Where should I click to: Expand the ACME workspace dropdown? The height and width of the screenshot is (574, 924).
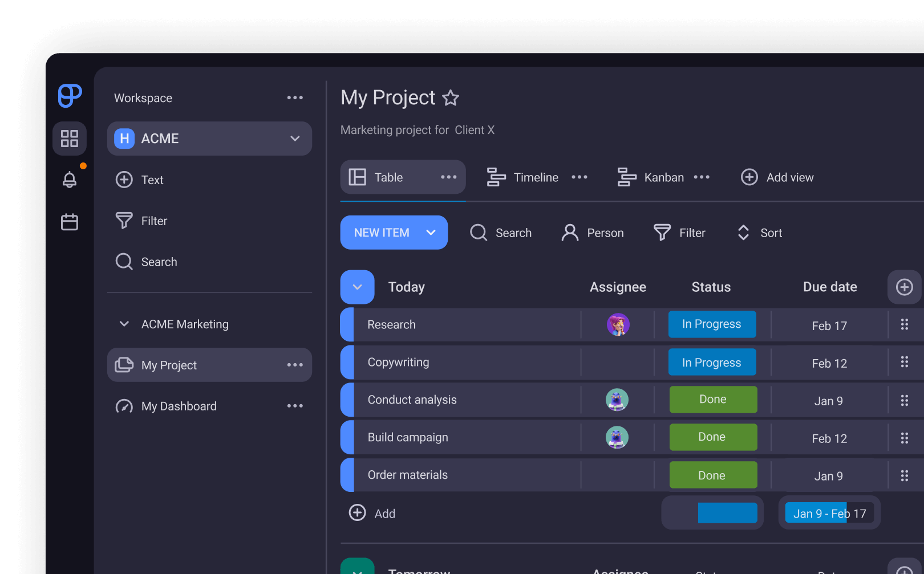click(295, 139)
